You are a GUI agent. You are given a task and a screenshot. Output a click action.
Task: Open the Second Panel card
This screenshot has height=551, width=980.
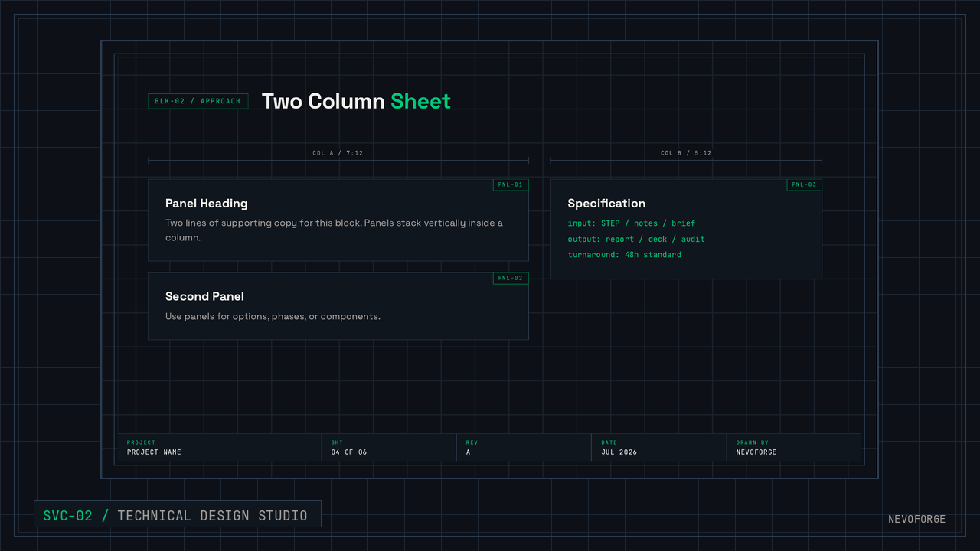pos(338,306)
